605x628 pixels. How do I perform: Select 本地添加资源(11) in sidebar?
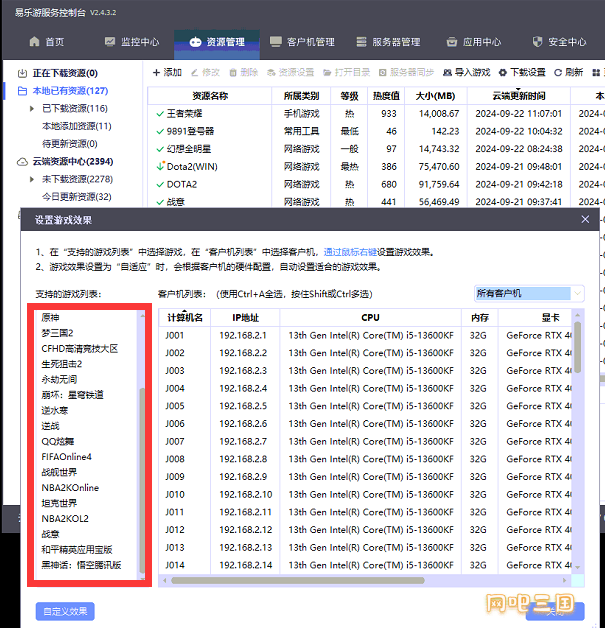[x=76, y=126]
